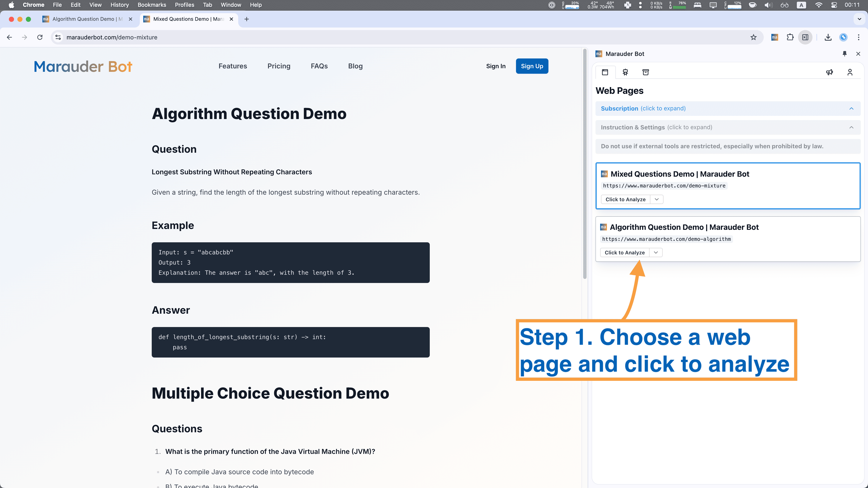
Task: Toggle the Wi-Fi icon in the menu bar
Action: (819, 5)
